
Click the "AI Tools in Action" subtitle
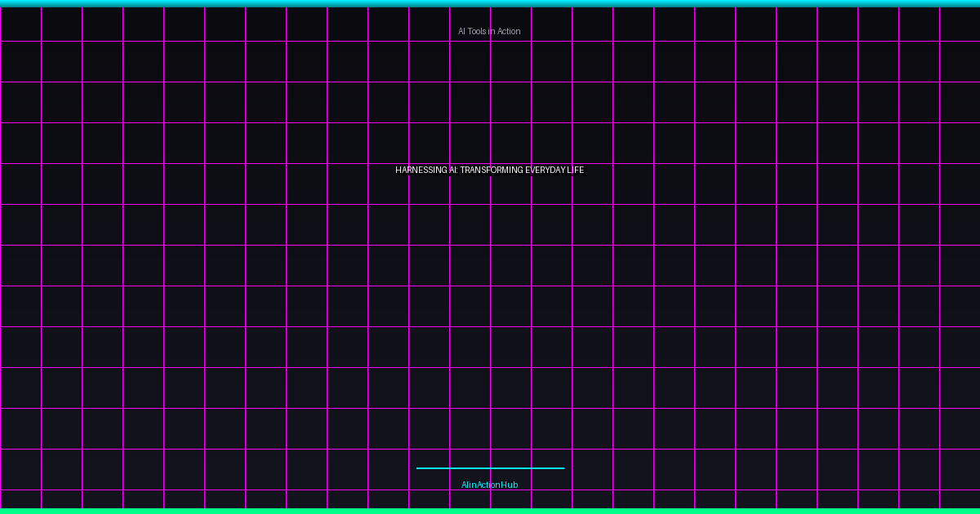click(x=489, y=31)
